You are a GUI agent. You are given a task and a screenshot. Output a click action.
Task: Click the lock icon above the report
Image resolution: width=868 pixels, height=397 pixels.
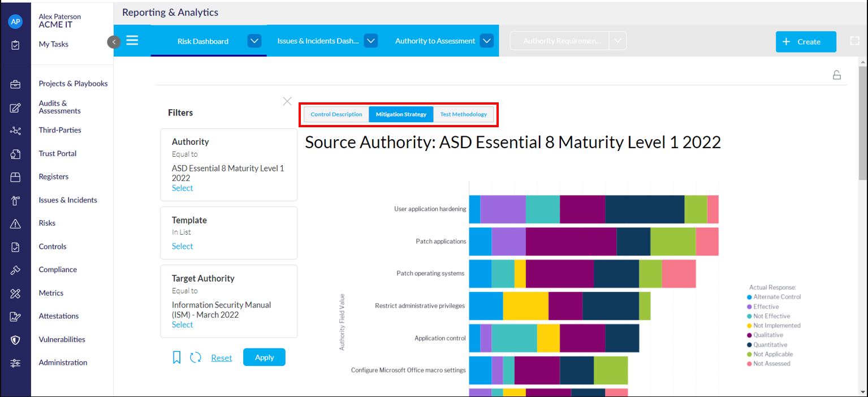tap(836, 74)
